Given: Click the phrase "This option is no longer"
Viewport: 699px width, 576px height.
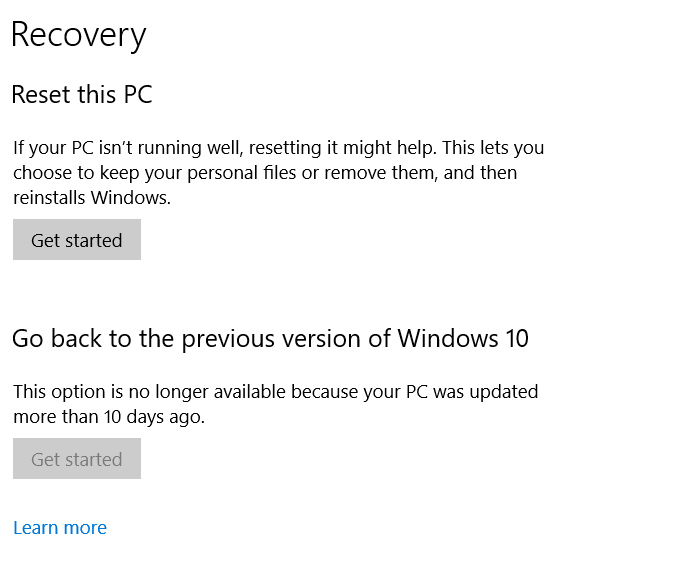Looking at the screenshot, I should pyautogui.click(x=111, y=392).
